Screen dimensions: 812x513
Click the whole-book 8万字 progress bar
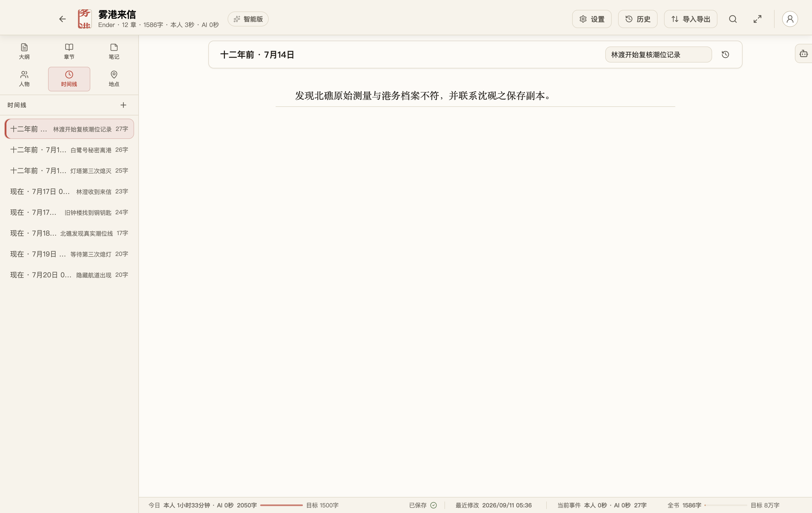pyautogui.click(x=726, y=505)
